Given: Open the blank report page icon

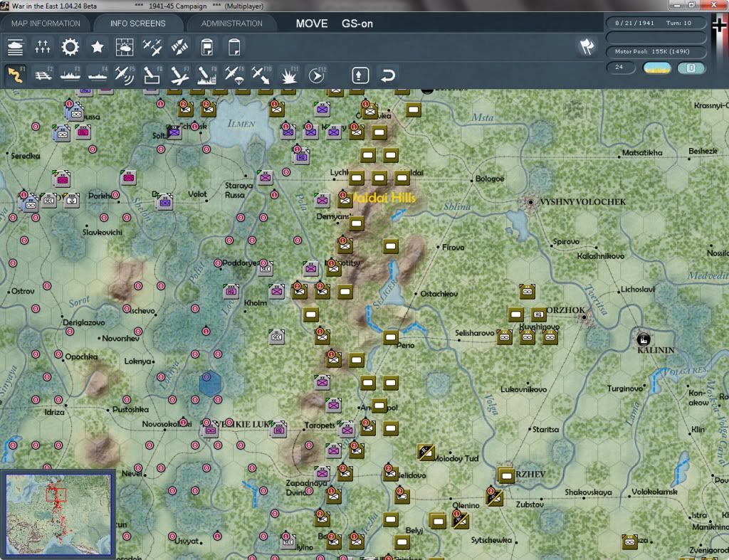Looking at the screenshot, I should pos(234,48).
